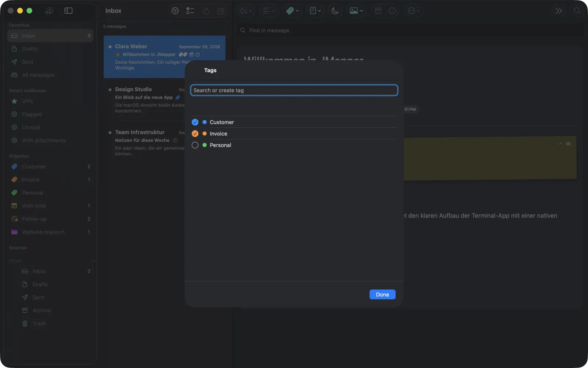588x368 pixels.
Task: Click the star icon on Clara Weber message
Action: (118, 54)
